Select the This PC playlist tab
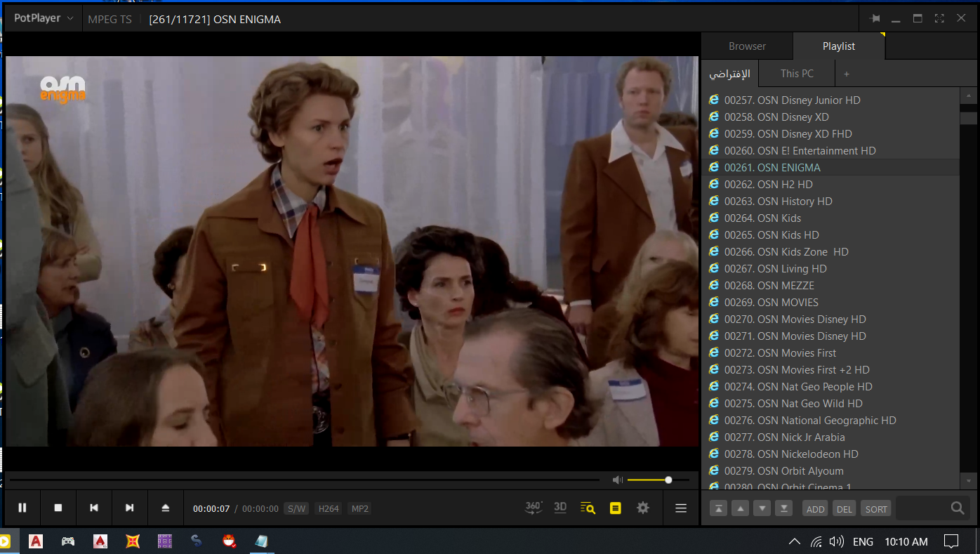Image resolution: width=980 pixels, height=554 pixels. (x=797, y=73)
